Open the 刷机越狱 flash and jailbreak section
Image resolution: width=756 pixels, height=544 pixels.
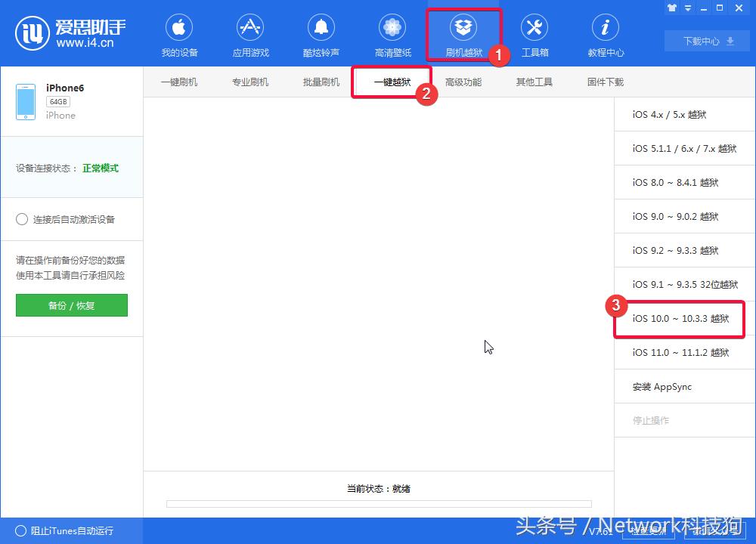[463, 35]
